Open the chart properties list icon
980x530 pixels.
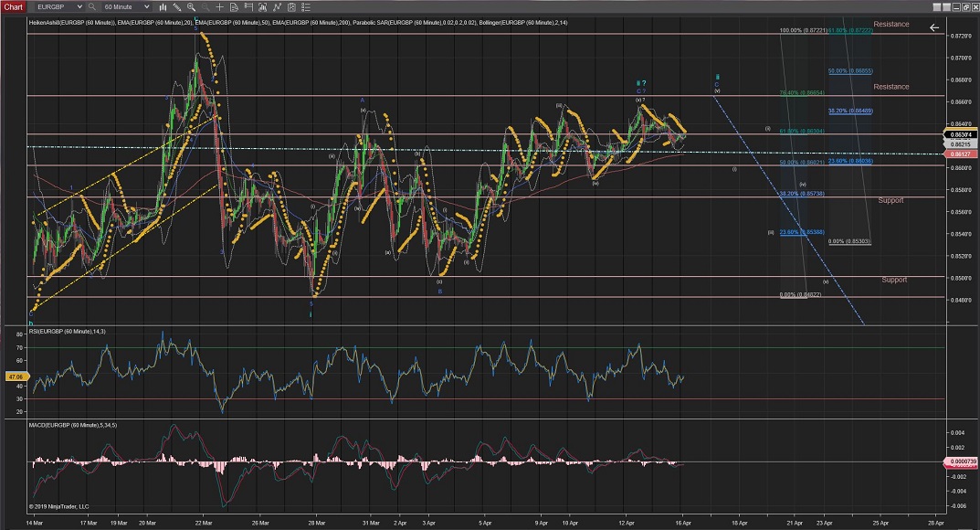305,6
